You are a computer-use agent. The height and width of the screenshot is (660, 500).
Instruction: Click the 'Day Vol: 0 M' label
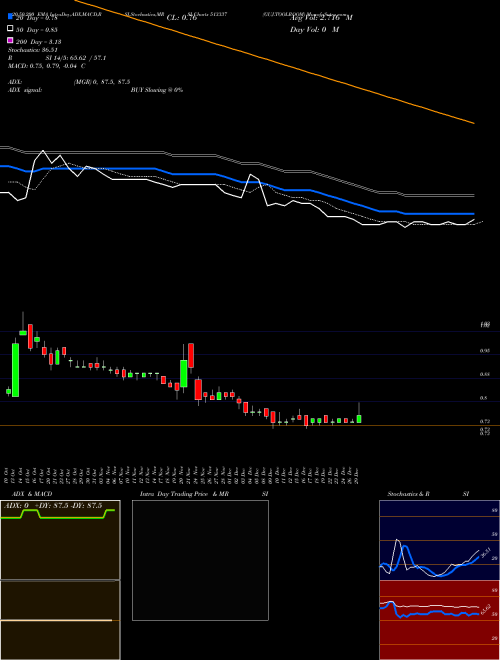(x=314, y=29)
